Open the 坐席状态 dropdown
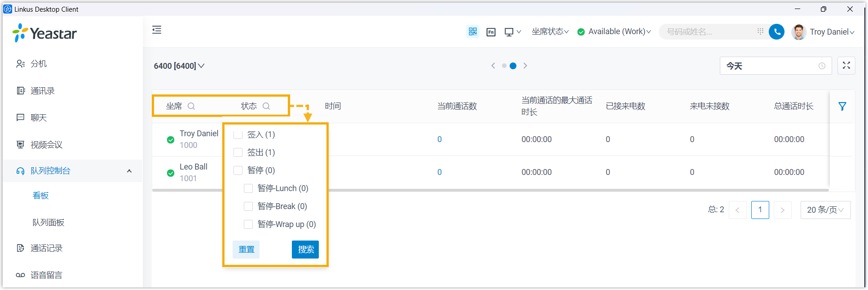 [550, 31]
